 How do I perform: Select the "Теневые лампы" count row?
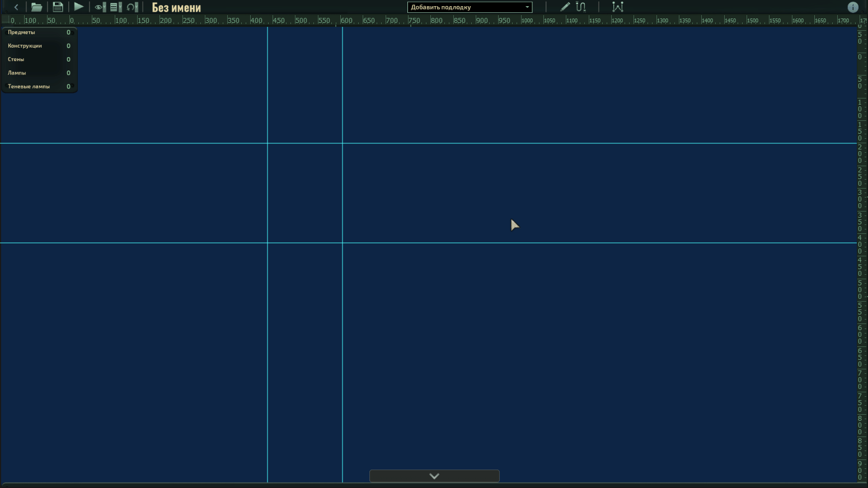click(39, 87)
